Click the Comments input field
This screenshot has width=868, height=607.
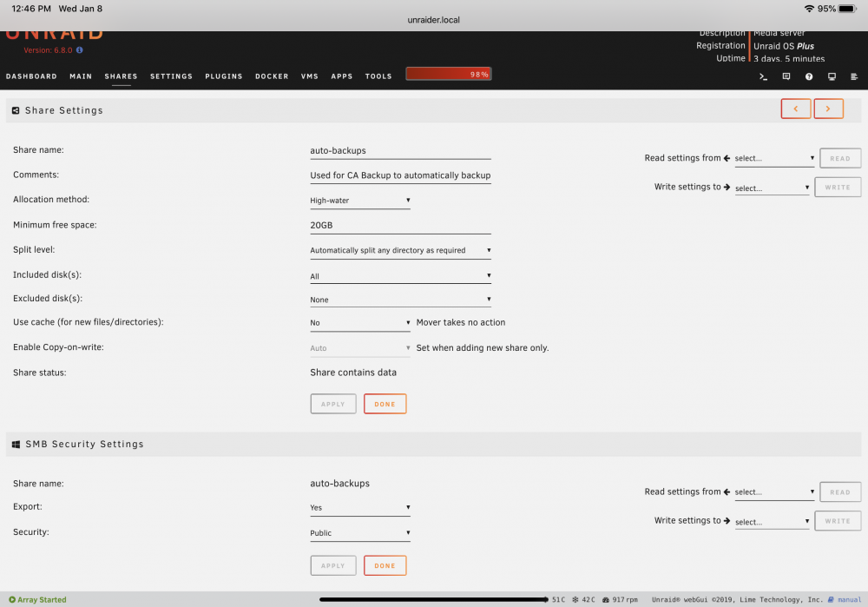[x=400, y=175]
